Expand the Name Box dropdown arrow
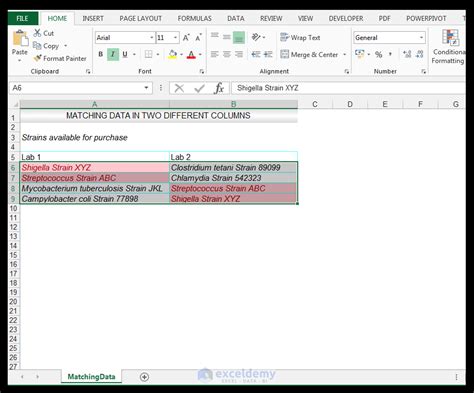The image size is (474, 393). tap(146, 88)
